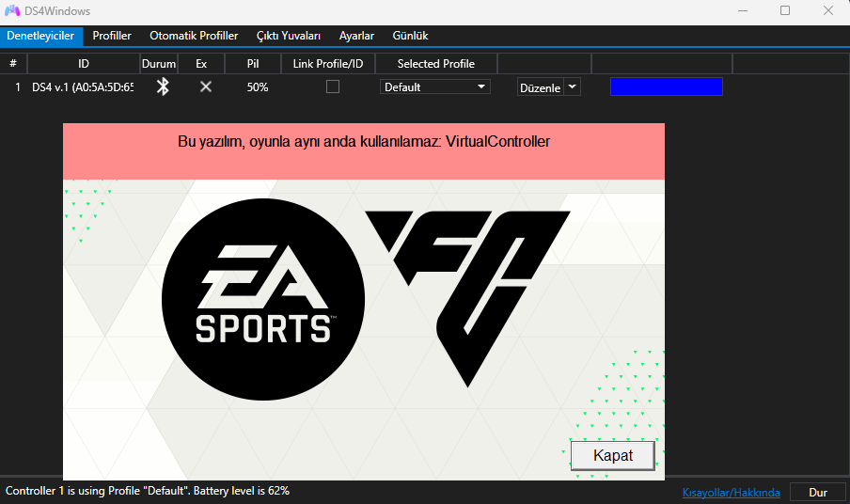
Task: Click the Durum column header
Action: pos(159,63)
